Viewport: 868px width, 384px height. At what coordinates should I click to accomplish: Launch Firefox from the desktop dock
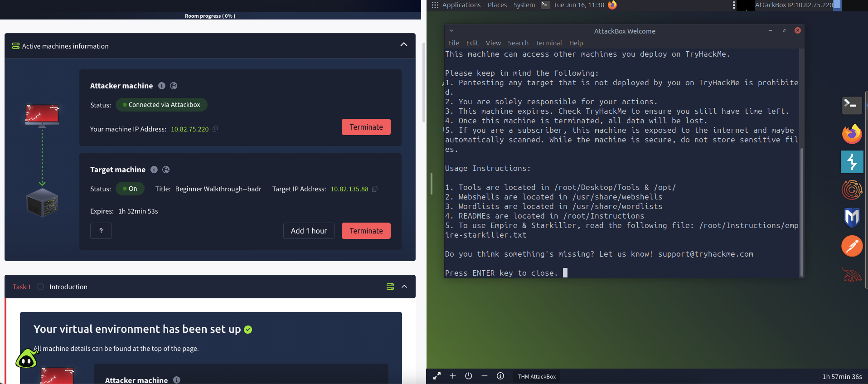[852, 134]
